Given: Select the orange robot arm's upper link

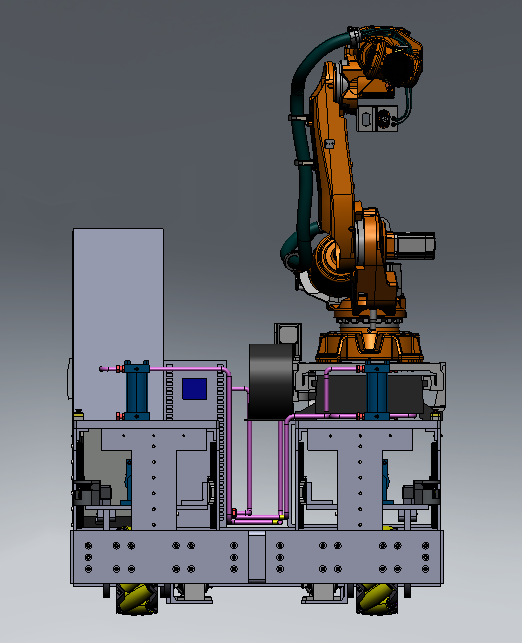Looking at the screenshot, I should click(x=334, y=164).
